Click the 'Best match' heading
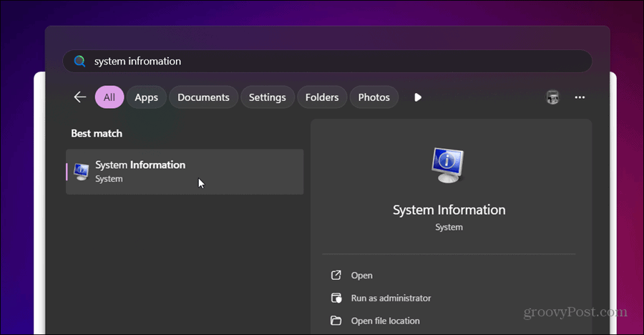The image size is (644, 335). point(97,134)
